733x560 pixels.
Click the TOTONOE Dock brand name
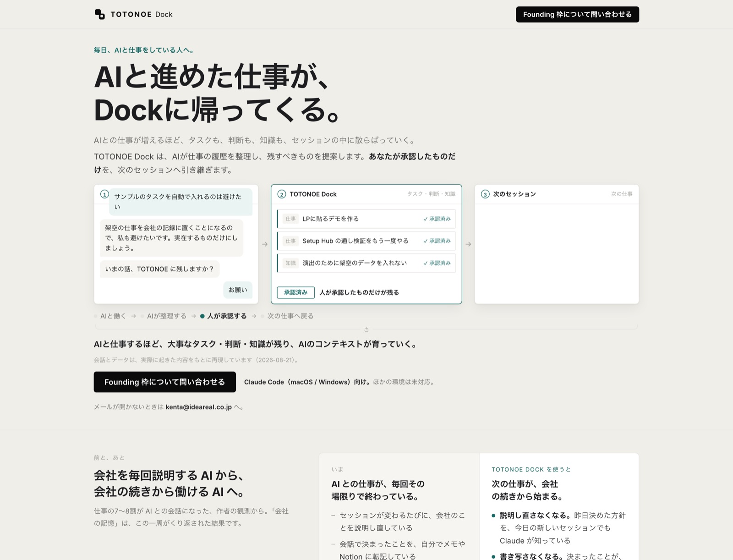coord(142,14)
